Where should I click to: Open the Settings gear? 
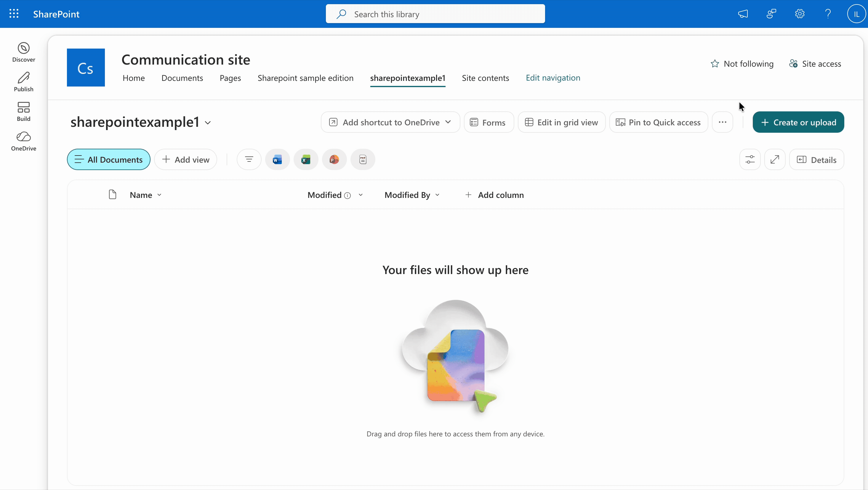point(800,14)
